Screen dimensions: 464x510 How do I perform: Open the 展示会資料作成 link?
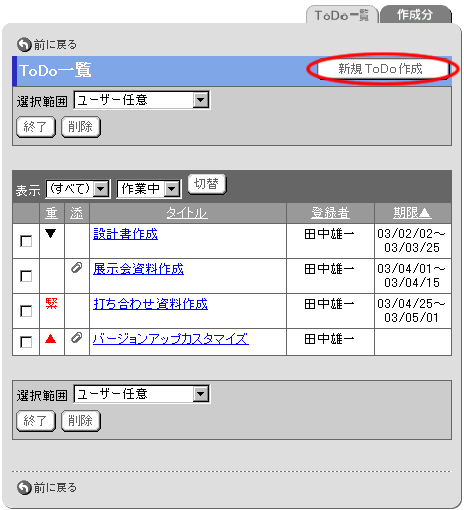(138, 269)
